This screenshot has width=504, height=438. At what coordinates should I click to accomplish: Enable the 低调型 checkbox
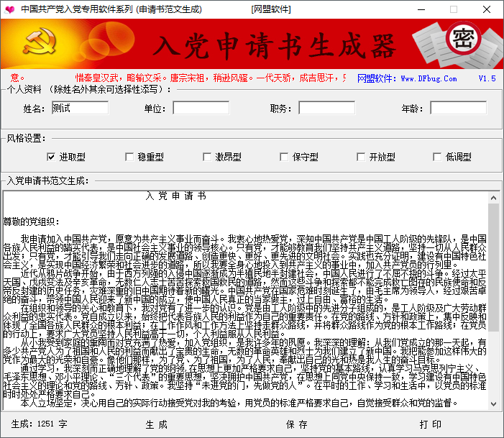click(x=437, y=157)
